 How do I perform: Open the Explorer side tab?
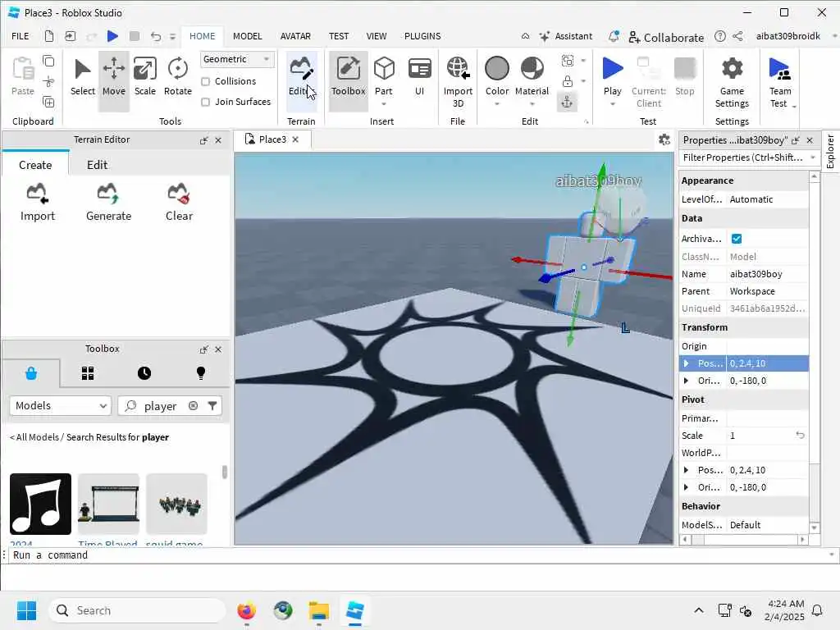click(830, 152)
